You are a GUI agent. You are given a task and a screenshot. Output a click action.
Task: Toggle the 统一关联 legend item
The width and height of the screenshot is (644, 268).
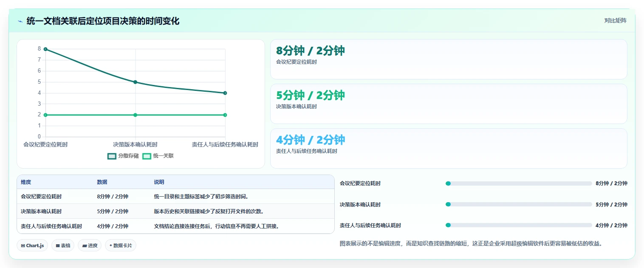[158, 156]
